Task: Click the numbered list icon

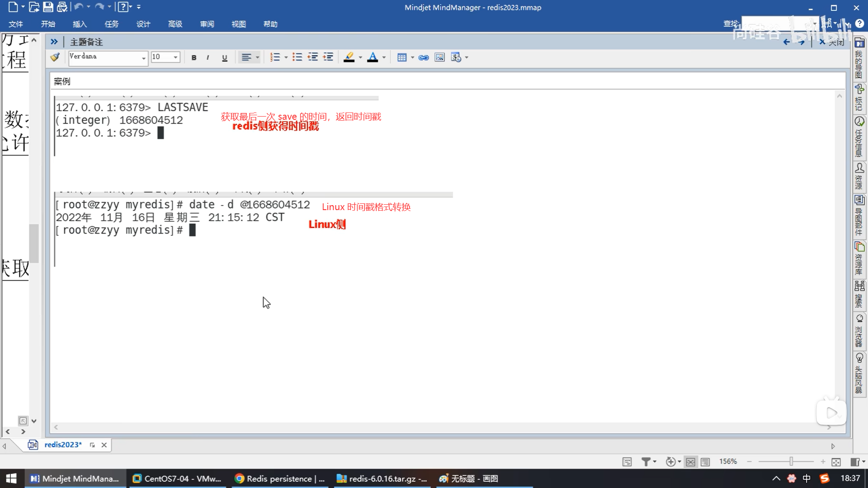Action: pos(275,57)
